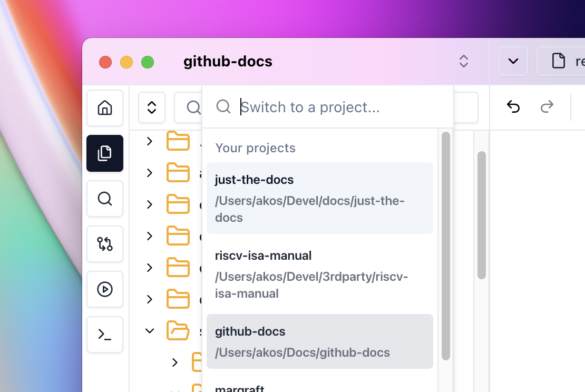Click the file tree scrollbar thumb
Viewport: 585px width, 392px height.
[x=482, y=215]
